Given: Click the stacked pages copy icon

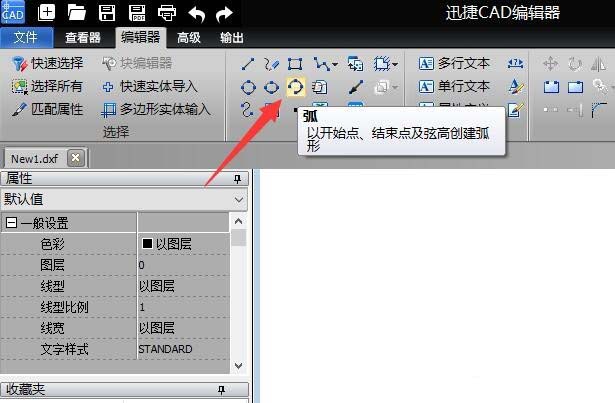Looking at the screenshot, I should point(319,87).
